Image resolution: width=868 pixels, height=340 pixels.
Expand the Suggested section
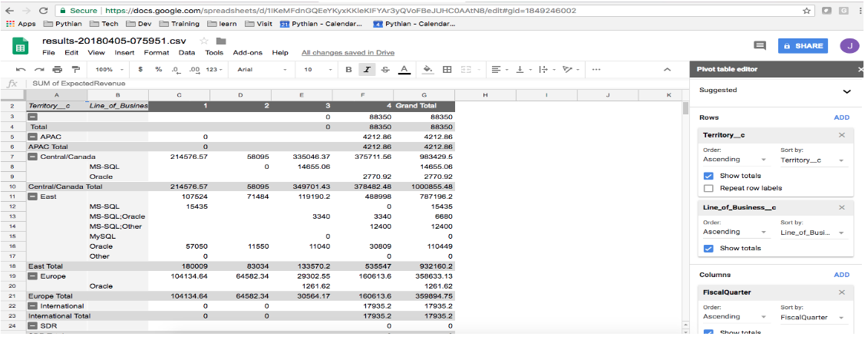click(847, 91)
